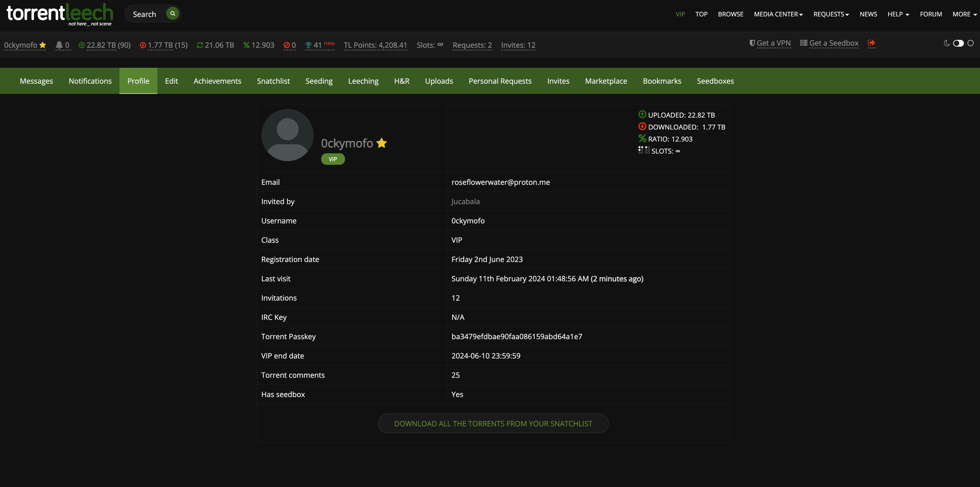Click the sun light-mode icon
Image resolution: width=980 pixels, height=487 pixels.
[971, 43]
